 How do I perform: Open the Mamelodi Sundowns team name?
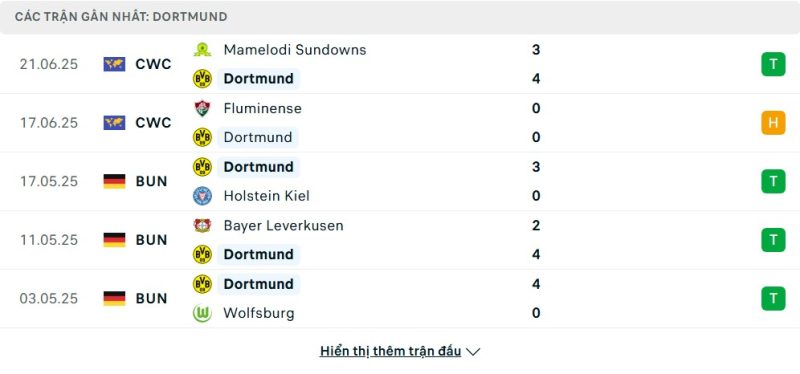295,50
